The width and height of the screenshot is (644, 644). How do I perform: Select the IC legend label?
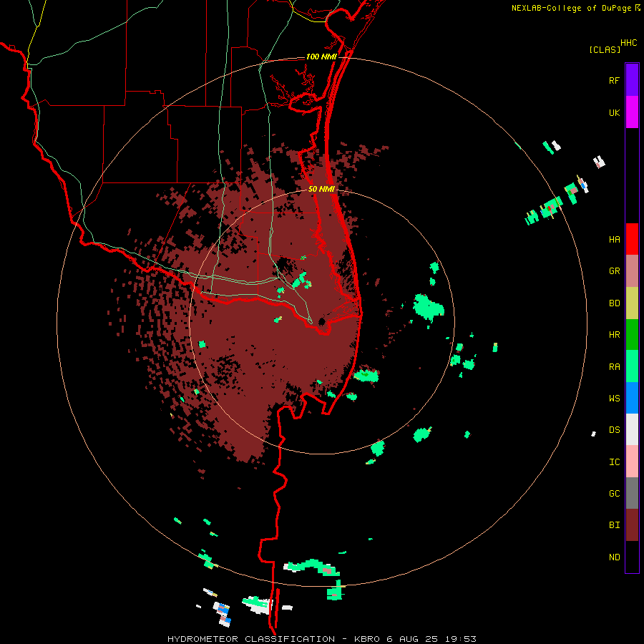click(614, 462)
